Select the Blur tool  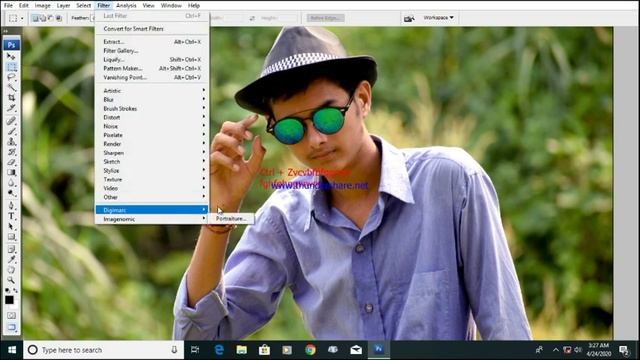(11, 182)
